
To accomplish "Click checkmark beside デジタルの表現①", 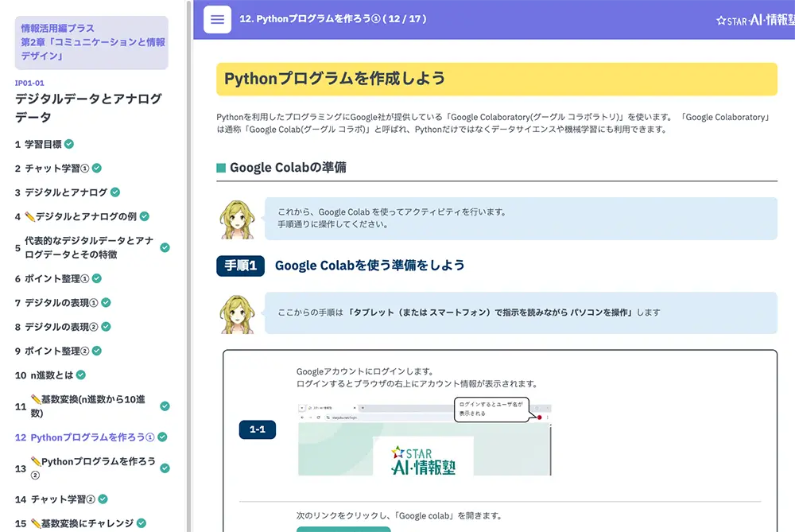I will coord(106,303).
